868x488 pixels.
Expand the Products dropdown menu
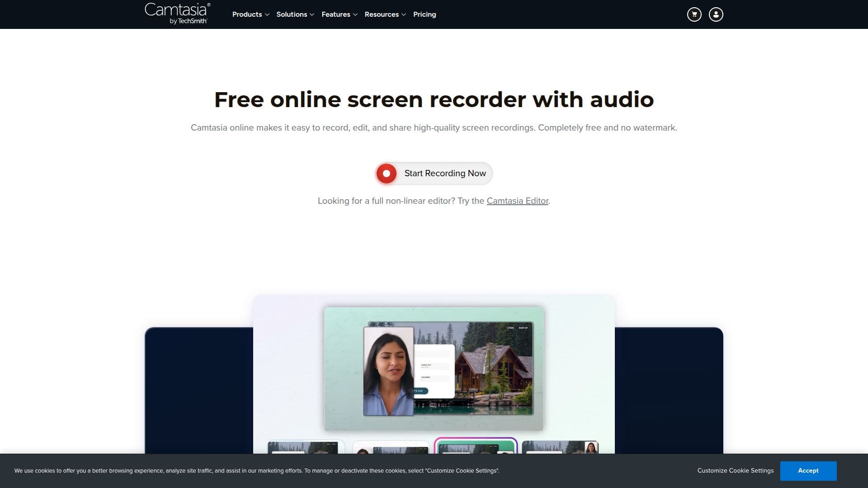(x=250, y=14)
